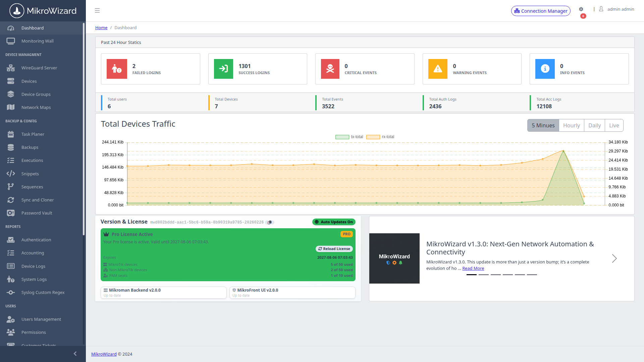Image resolution: width=644 pixels, height=362 pixels.
Task: Click the Monitoring Wall monitor icon
Action: 11,41
